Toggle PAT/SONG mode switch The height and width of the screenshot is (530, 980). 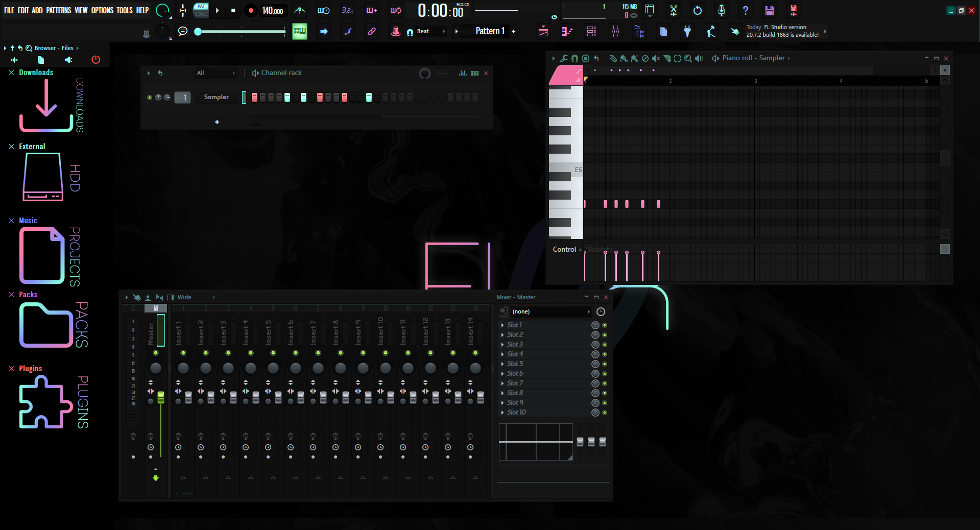point(201,10)
